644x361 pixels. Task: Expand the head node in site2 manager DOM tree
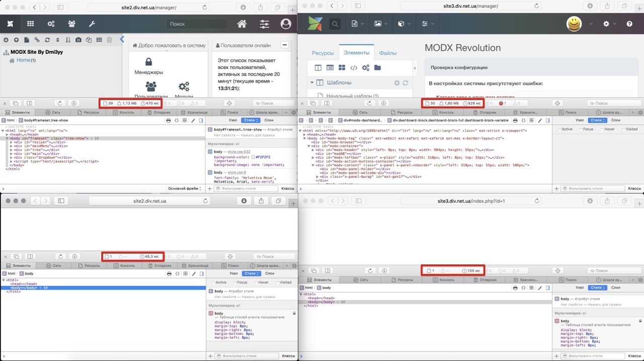[8, 134]
